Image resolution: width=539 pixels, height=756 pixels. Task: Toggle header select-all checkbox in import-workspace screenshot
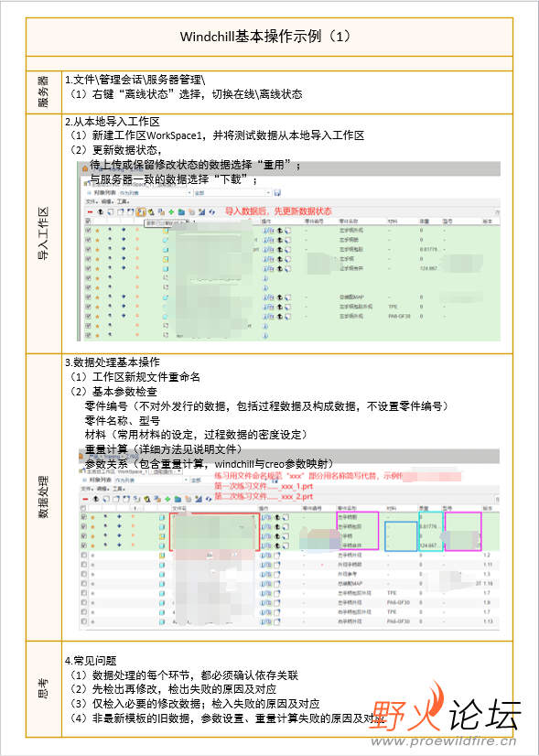coord(88,221)
